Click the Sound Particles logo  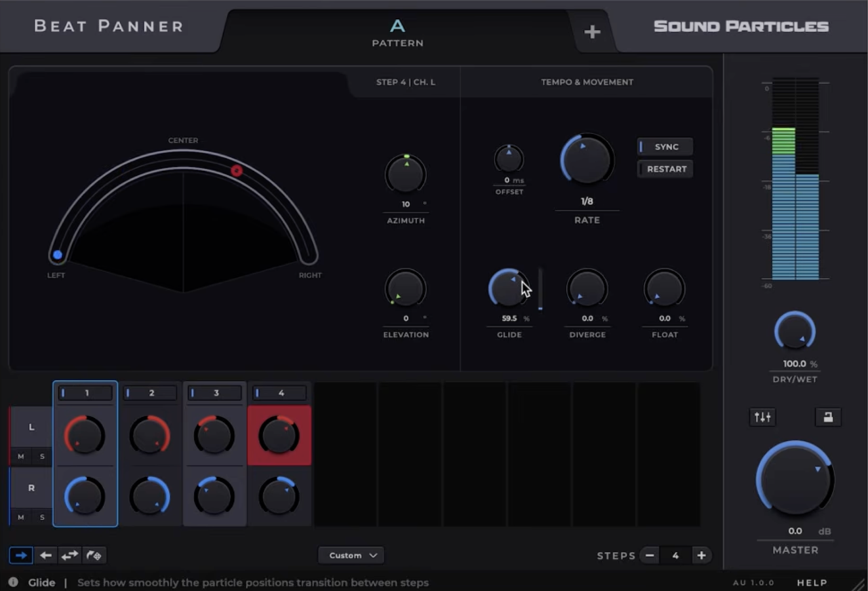click(741, 26)
